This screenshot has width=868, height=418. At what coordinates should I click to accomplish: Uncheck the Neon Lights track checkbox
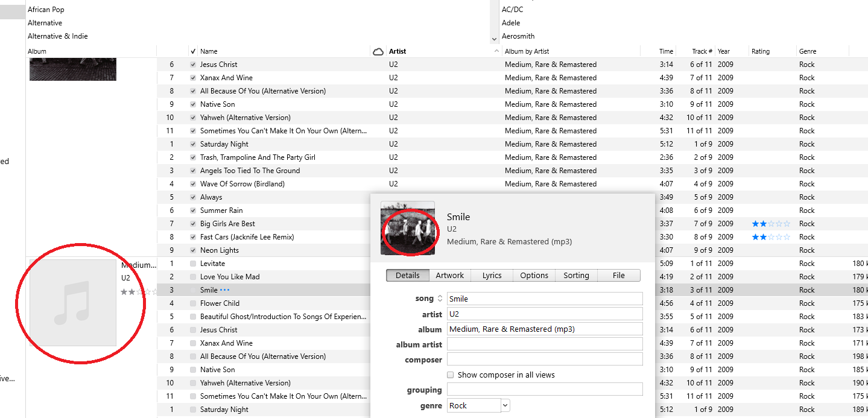193,250
